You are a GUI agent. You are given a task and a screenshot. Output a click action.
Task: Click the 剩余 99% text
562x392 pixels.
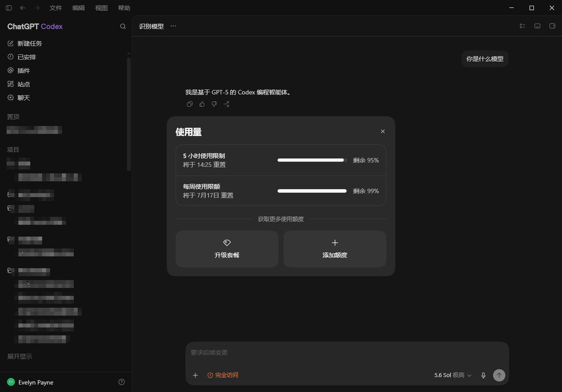(366, 191)
